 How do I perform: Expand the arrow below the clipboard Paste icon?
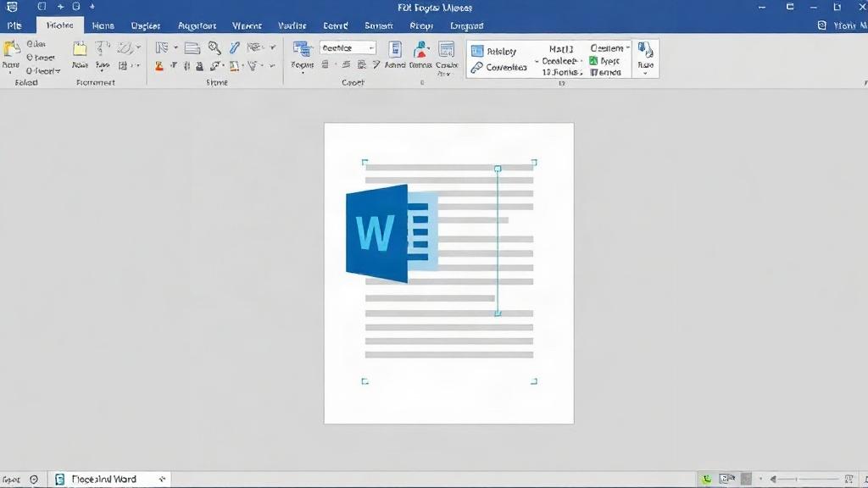[10, 73]
